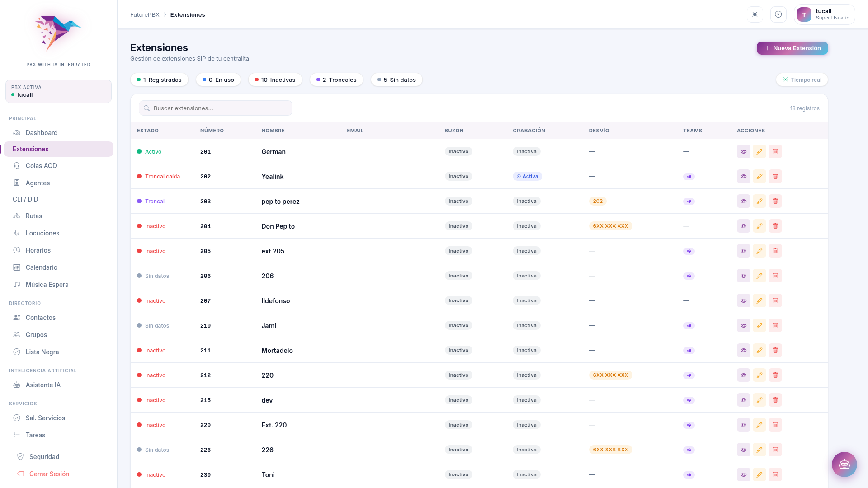Click the Nueva Extensión button
868x488 pixels.
click(x=792, y=48)
